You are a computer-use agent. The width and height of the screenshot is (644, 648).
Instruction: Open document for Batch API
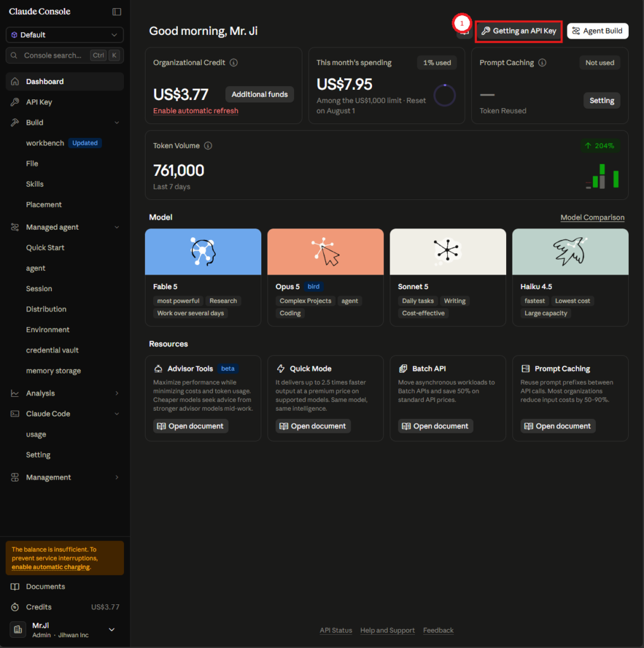(x=435, y=426)
